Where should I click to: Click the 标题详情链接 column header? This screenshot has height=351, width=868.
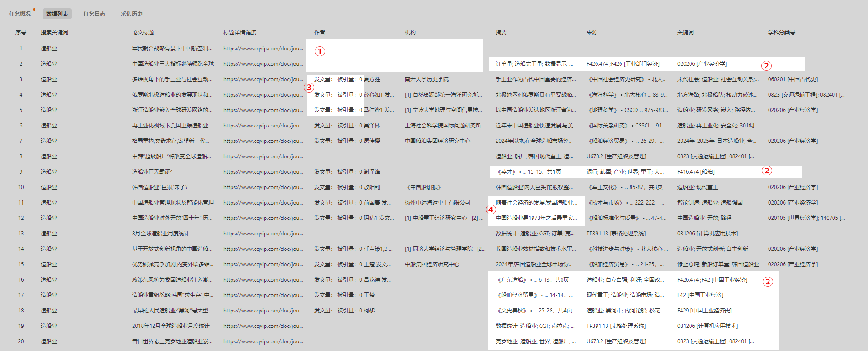pyautogui.click(x=240, y=33)
